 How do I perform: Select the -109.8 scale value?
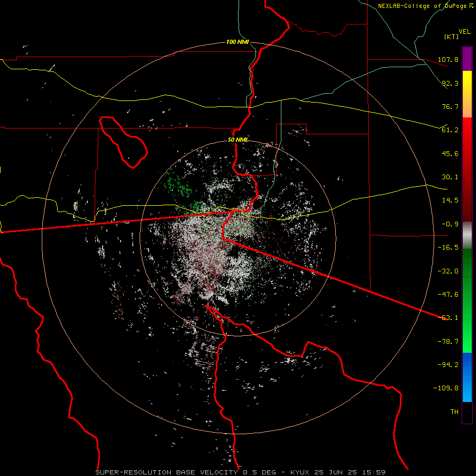[x=446, y=388]
